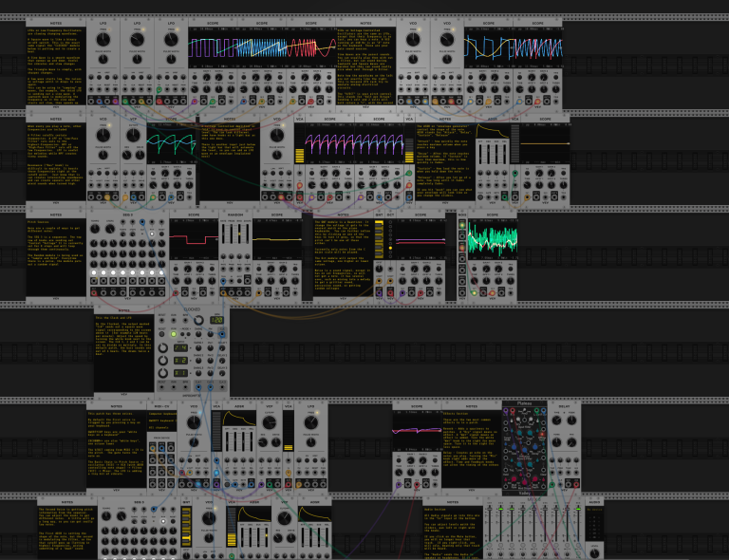This screenshot has width=729, height=560.
Task: Click FREQ knob on fifth-row LFO
Action: click(x=311, y=423)
